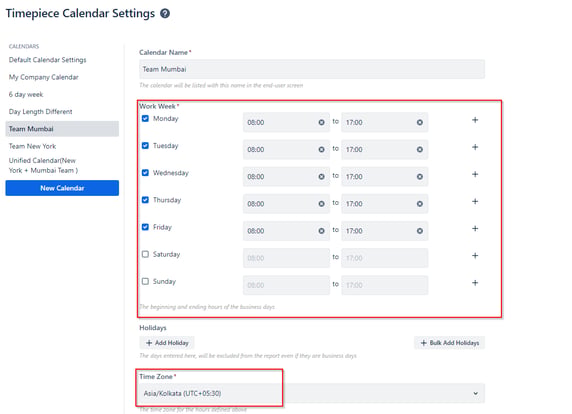Open Default Calendar Settings in sidebar
Image resolution: width=572 pixels, height=414 pixels.
(x=47, y=60)
